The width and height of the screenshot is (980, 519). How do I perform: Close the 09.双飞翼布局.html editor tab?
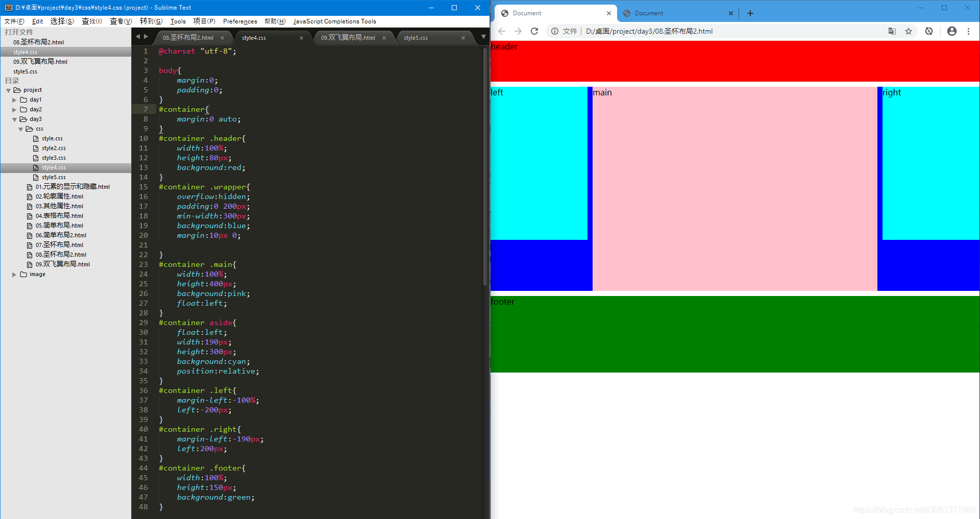(x=384, y=38)
